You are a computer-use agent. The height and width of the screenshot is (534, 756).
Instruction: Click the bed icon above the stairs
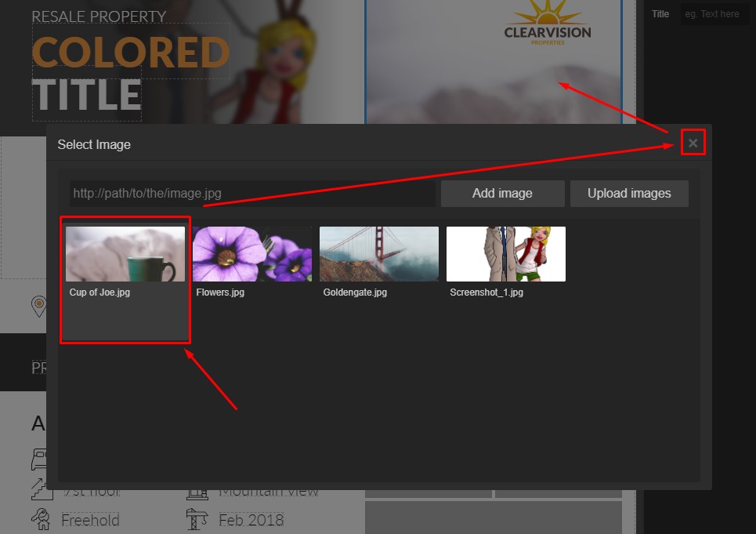click(x=39, y=458)
